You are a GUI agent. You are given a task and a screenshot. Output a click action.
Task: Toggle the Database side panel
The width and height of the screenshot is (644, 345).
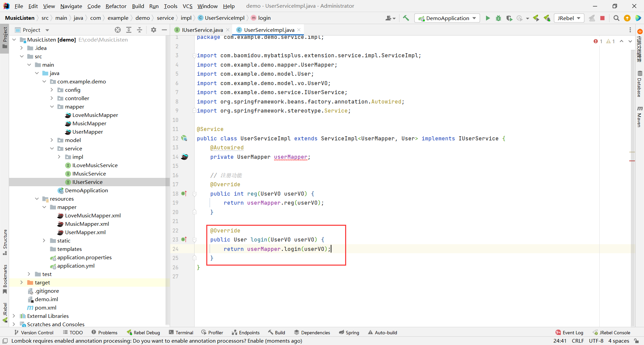click(x=639, y=84)
